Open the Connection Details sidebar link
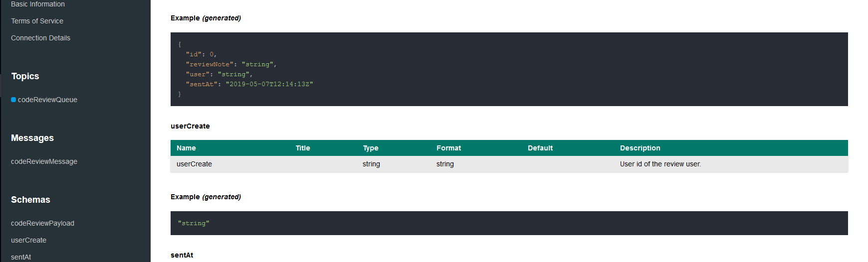868x262 pixels. pos(40,38)
